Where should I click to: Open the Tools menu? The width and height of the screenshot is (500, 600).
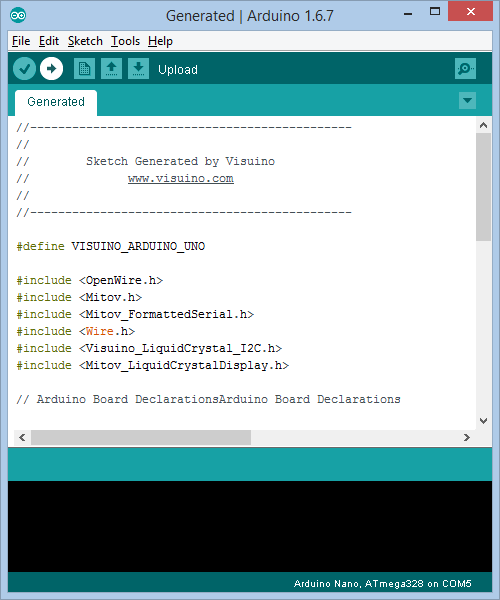(125, 41)
